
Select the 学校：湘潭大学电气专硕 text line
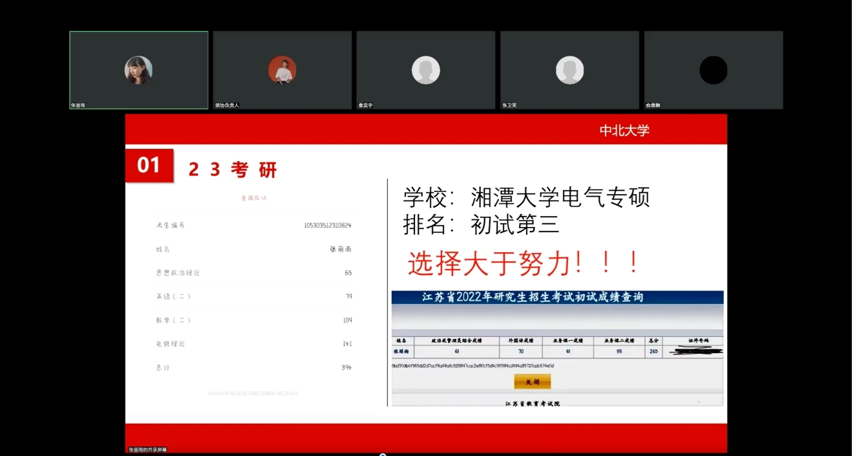(526, 197)
